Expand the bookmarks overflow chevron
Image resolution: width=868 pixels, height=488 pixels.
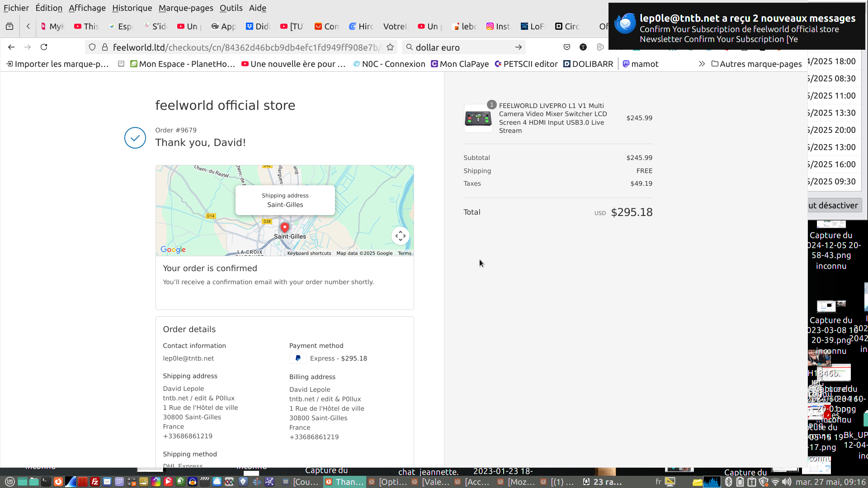click(x=702, y=64)
